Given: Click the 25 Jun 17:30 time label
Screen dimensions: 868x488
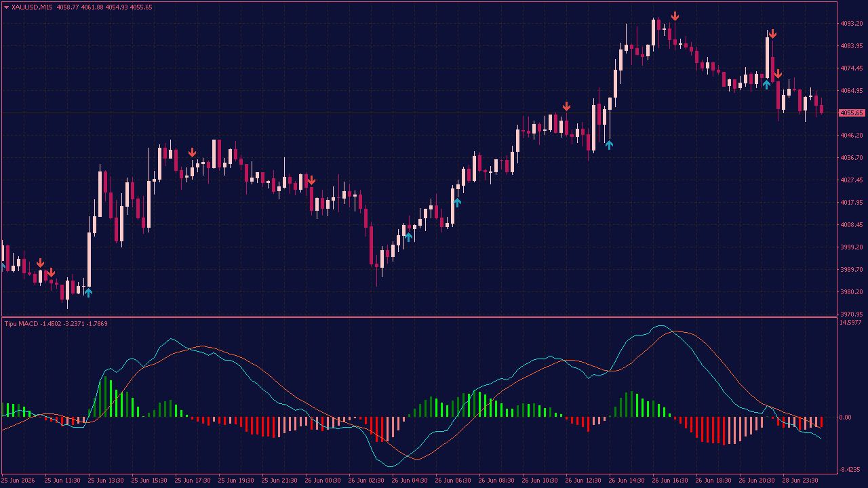Looking at the screenshot, I should click(x=193, y=481).
